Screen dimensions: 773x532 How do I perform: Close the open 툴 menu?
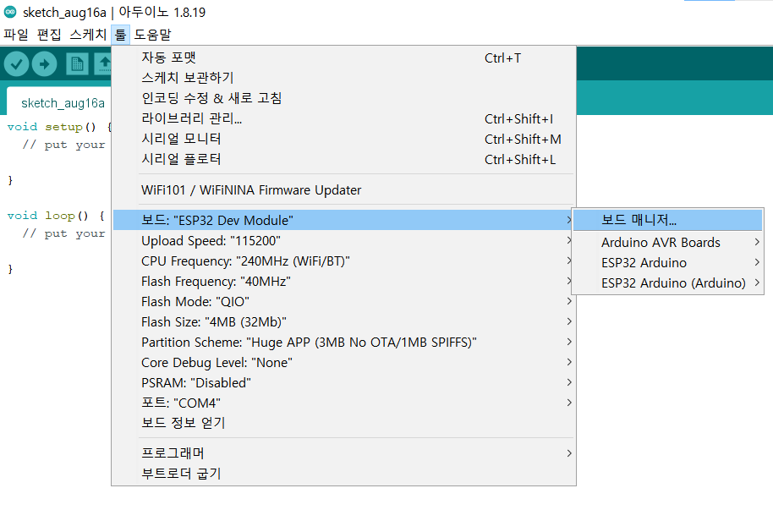[x=120, y=35]
